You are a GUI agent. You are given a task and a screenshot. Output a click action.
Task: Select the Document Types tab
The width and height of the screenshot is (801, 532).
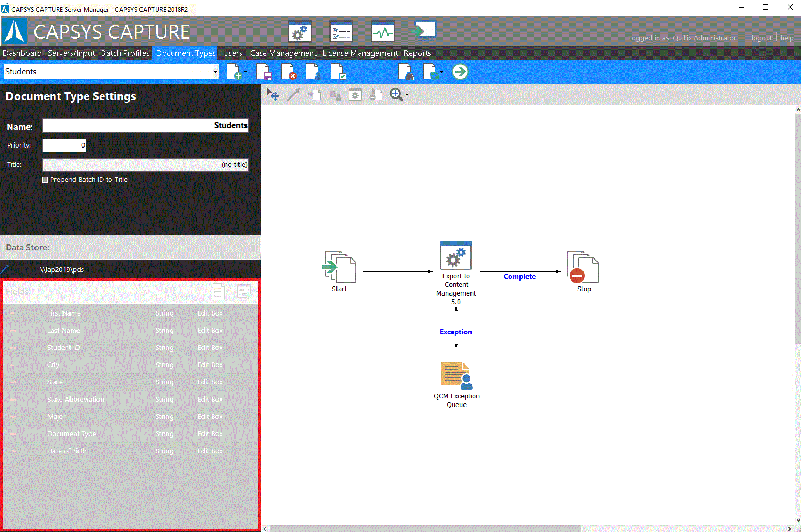pos(186,53)
